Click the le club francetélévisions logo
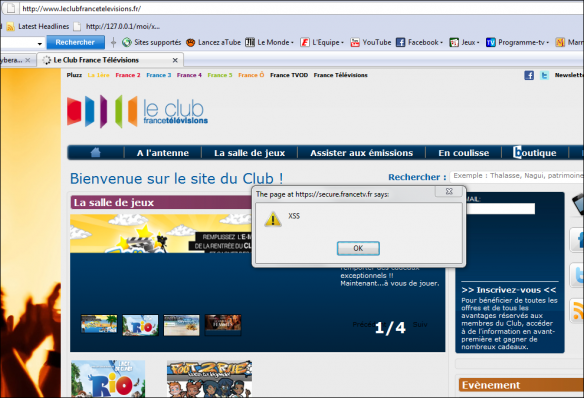 click(x=137, y=111)
